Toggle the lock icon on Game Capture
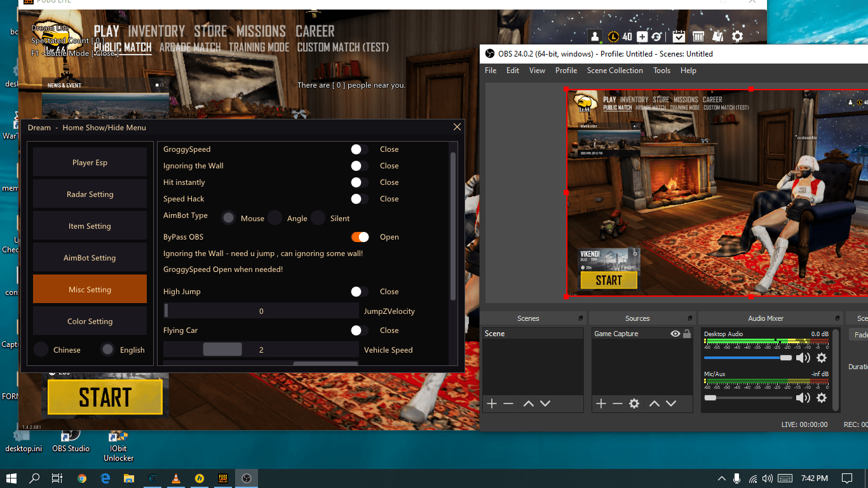This screenshot has width=868, height=488. point(687,334)
